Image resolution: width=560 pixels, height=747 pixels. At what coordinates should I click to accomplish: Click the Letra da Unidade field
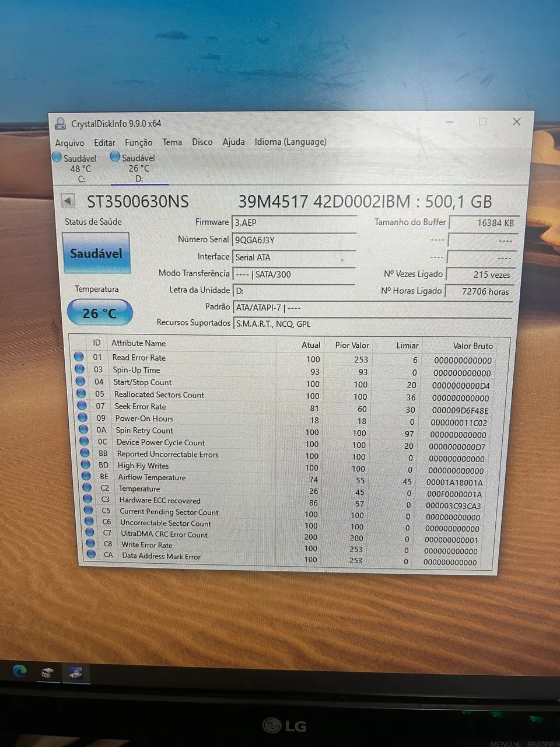(x=294, y=290)
